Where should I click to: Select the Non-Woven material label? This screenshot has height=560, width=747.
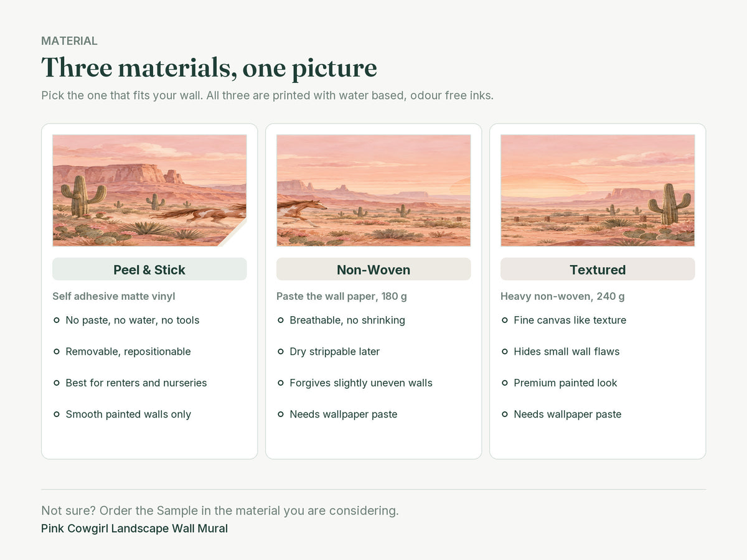[374, 269]
